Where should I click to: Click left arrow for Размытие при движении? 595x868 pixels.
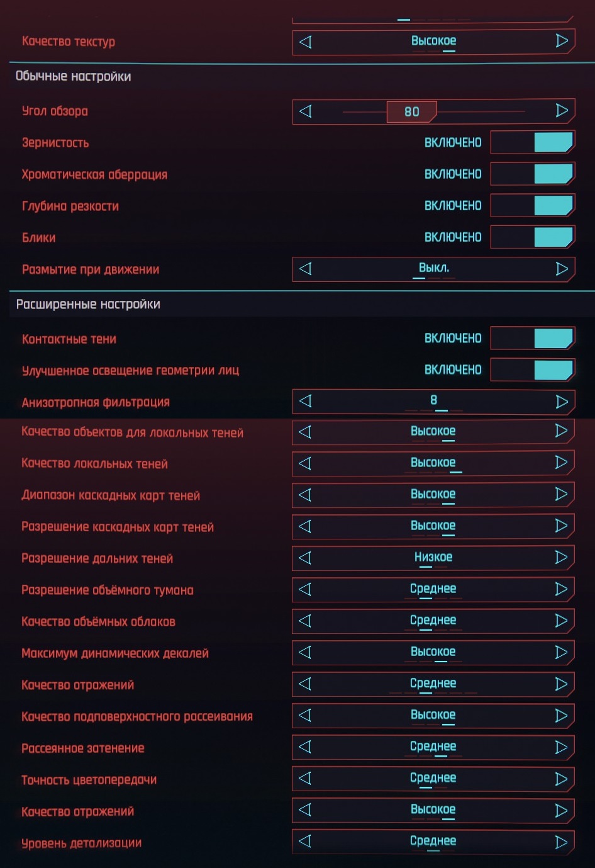306,269
